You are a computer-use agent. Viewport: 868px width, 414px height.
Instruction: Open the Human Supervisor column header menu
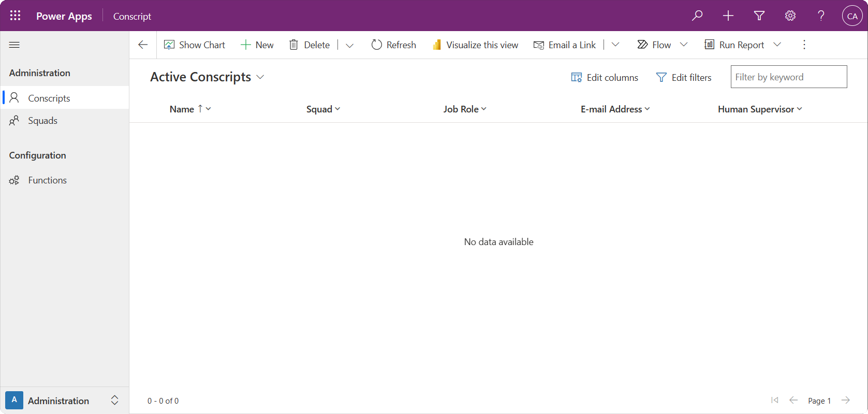[760, 109]
